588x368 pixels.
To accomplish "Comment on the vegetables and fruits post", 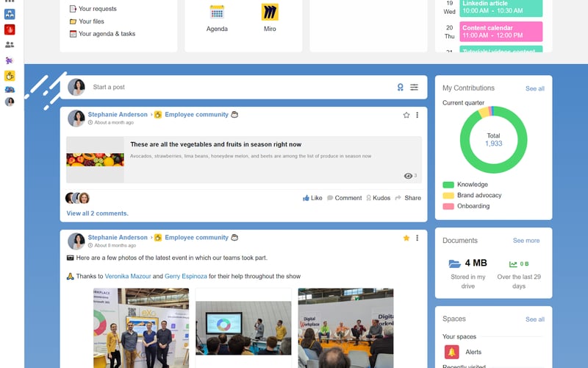I will 344,198.
